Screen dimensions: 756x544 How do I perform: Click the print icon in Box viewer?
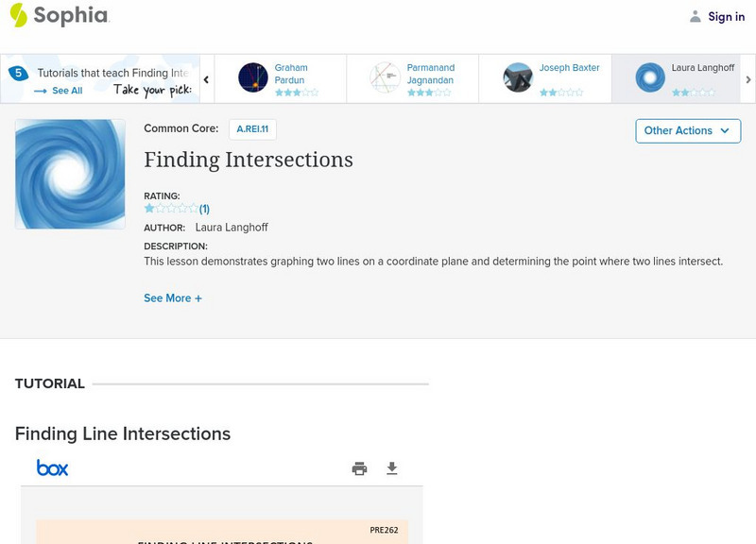point(359,468)
